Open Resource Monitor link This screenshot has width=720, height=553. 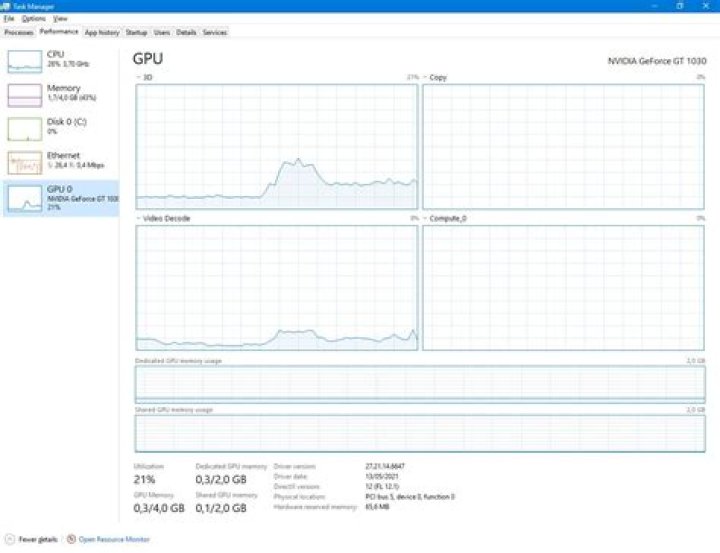[114, 539]
